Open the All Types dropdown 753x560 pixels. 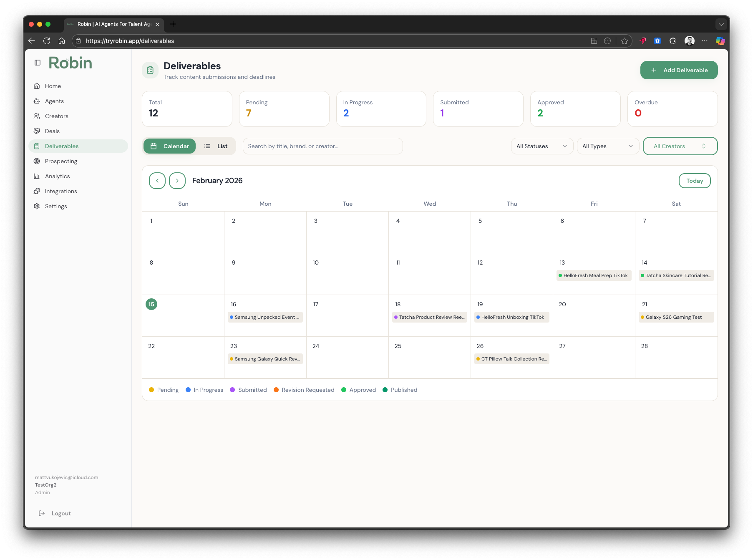tap(608, 146)
